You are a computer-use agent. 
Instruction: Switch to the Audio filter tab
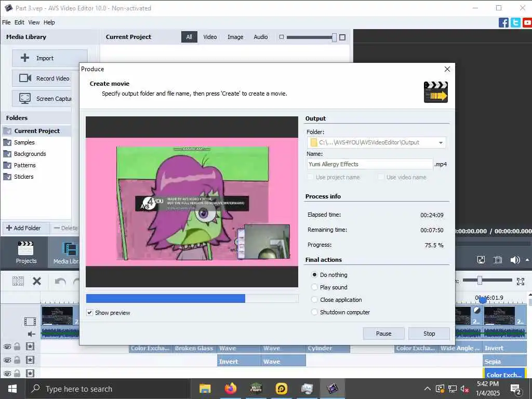click(x=261, y=37)
